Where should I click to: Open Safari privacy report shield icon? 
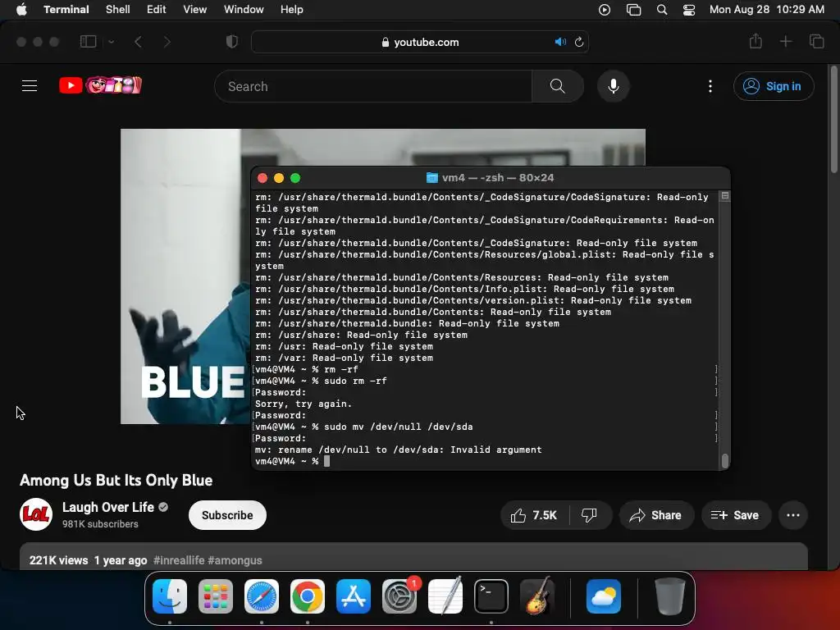pyautogui.click(x=232, y=42)
